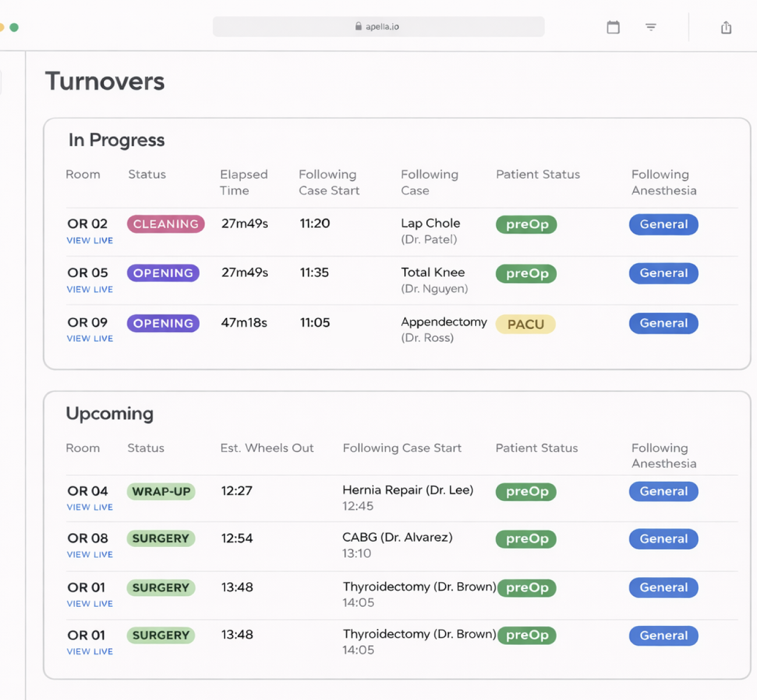Screen dimensions: 757x700
Task: Click the SURGERY badge for OR 08
Action: pyautogui.click(x=161, y=539)
